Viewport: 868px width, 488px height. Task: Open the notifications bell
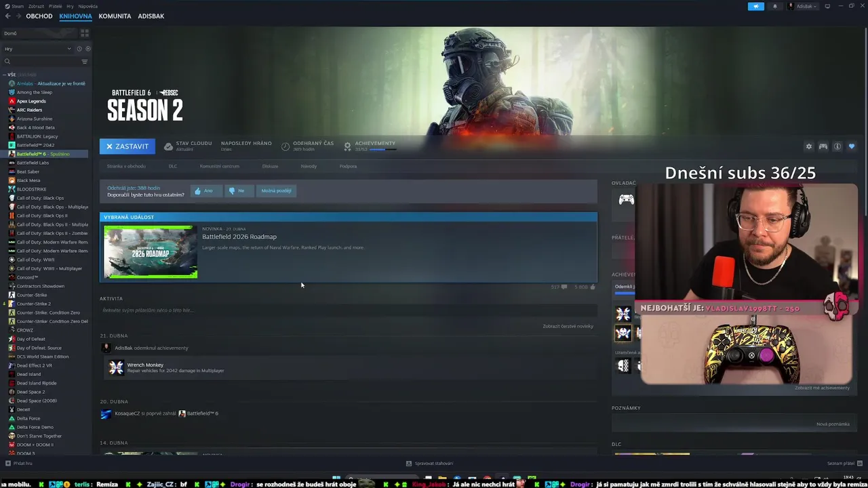coord(775,6)
